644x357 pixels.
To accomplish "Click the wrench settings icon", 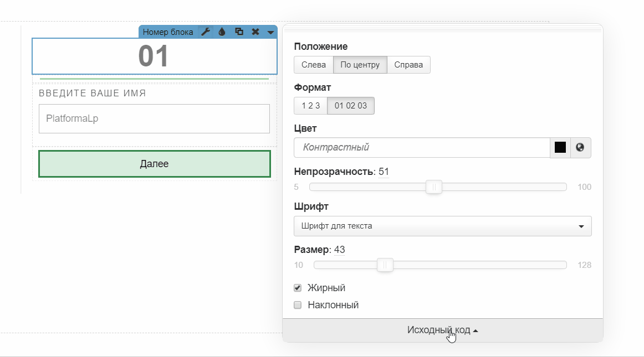I will (205, 32).
